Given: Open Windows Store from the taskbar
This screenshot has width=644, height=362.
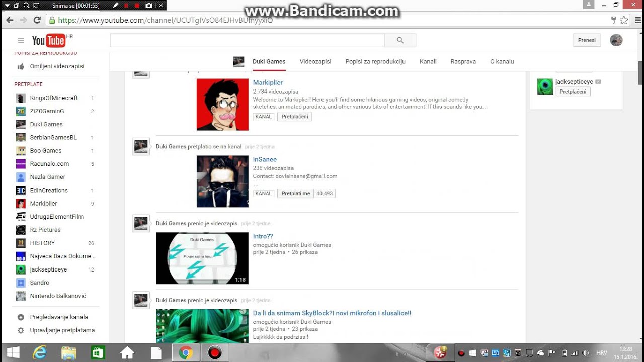Looking at the screenshot, I should click(x=98, y=353).
